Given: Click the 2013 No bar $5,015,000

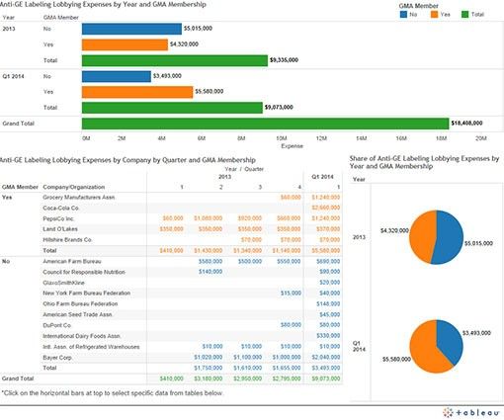Looking at the screenshot, I should coord(131,29).
